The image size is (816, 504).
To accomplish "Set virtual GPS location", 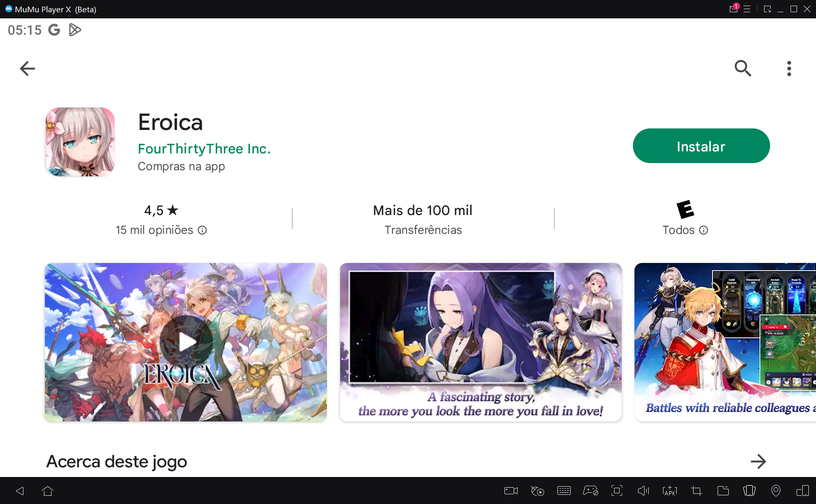I will click(x=776, y=491).
